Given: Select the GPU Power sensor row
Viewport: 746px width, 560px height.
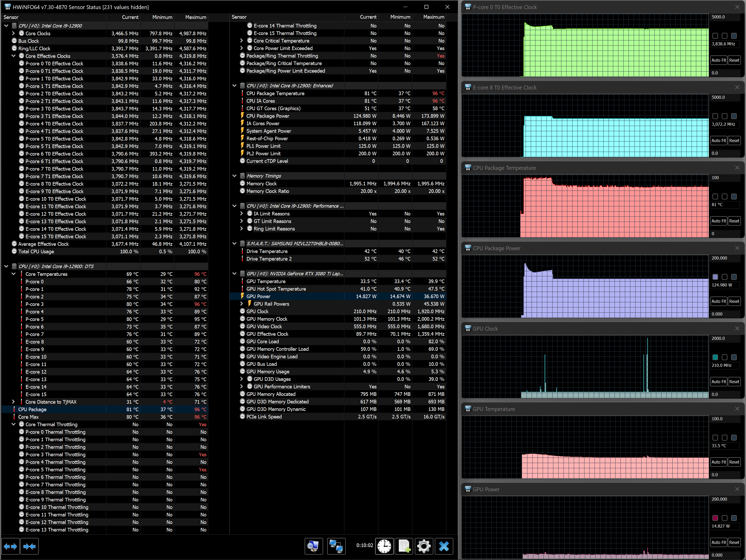Looking at the screenshot, I should (258, 296).
